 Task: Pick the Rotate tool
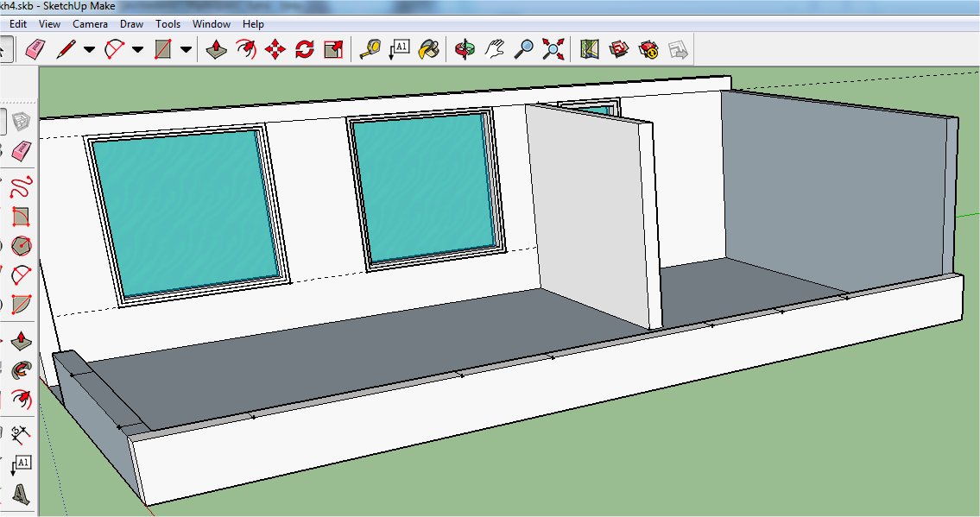[304, 49]
